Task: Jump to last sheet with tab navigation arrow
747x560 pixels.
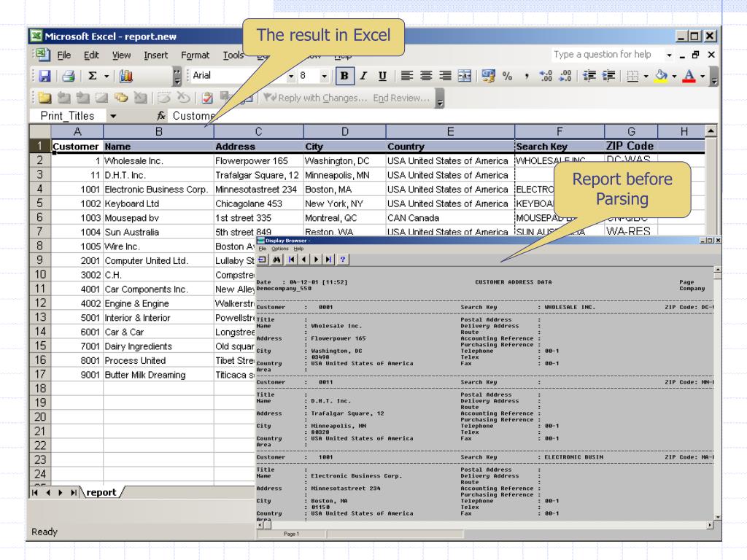Action: click(73, 492)
